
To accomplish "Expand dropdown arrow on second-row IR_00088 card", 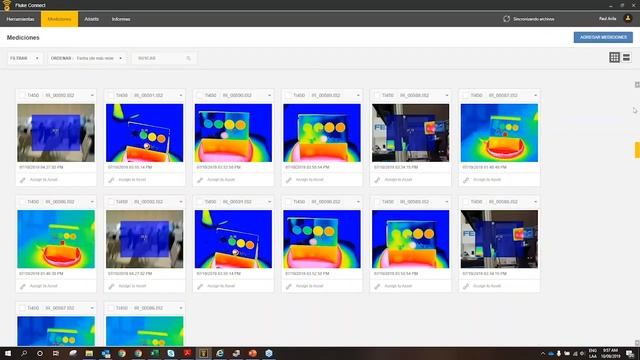I will point(536,202).
